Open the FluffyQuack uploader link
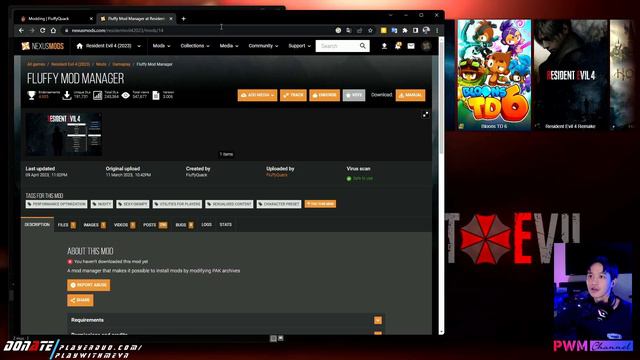Screen dimensions: 640x360 pos(277,175)
